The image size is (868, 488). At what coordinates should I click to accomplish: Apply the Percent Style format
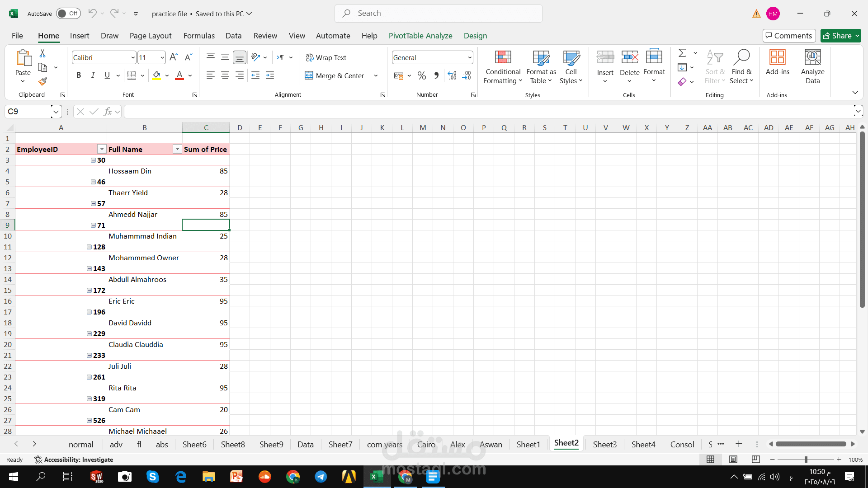[x=421, y=75]
